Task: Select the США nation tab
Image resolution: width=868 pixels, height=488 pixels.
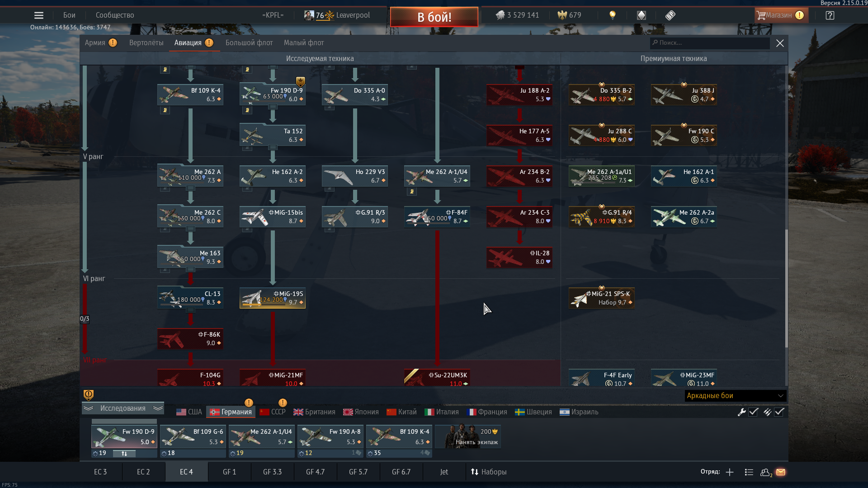Action: pyautogui.click(x=189, y=412)
